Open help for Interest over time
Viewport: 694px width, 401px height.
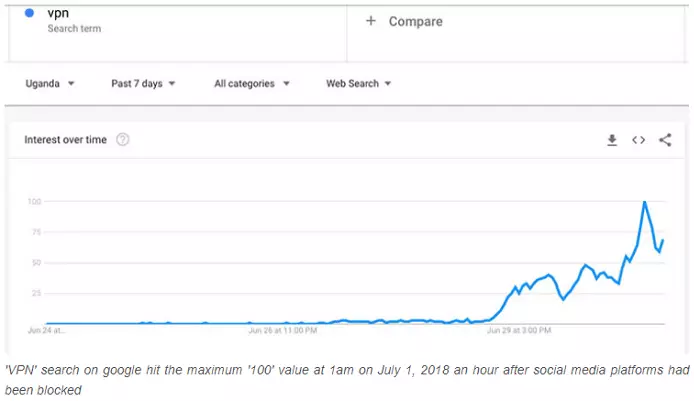click(x=123, y=140)
